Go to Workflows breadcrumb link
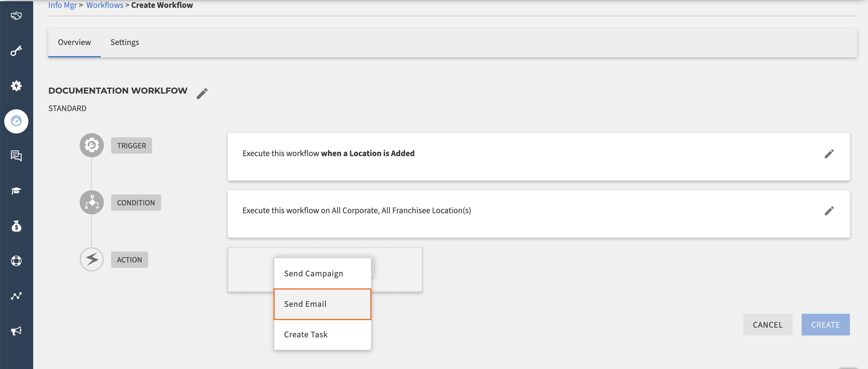Screen dimensions: 868x369 coord(105,5)
